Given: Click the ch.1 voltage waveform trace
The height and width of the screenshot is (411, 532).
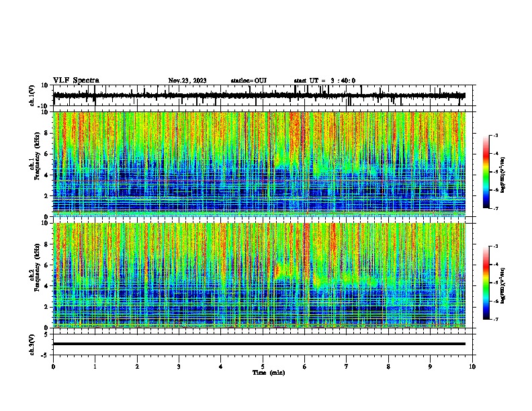Looking at the screenshot, I should [259, 95].
